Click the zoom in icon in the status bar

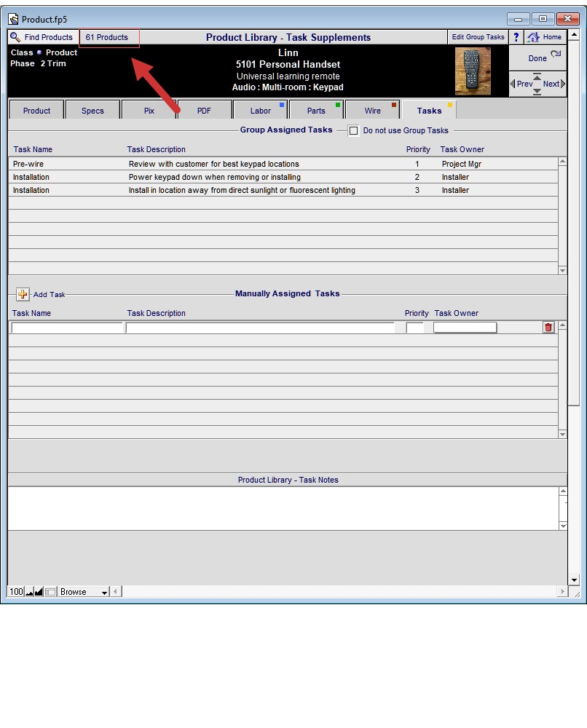pos(39,591)
